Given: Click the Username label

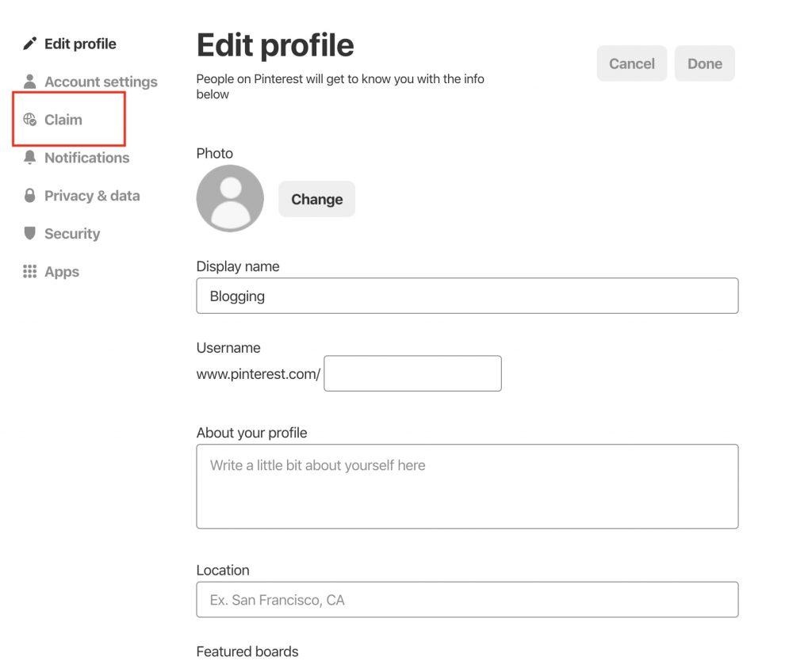Looking at the screenshot, I should [228, 348].
